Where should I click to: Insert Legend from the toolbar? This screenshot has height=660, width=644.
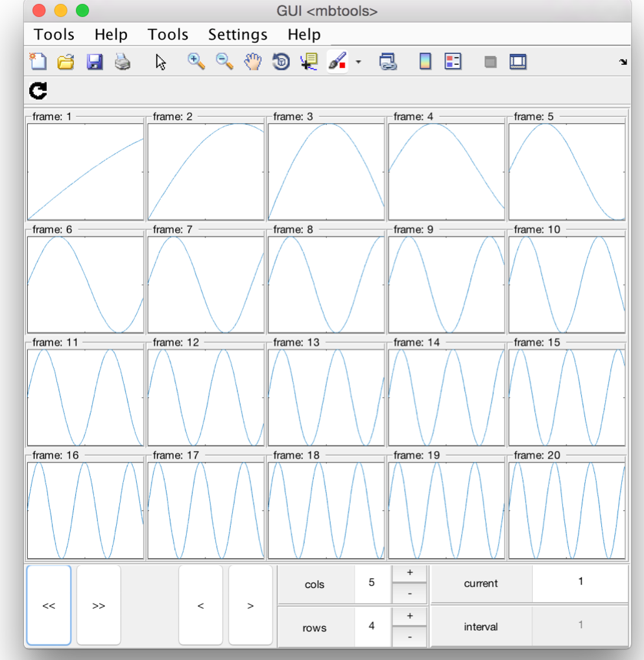tap(453, 62)
